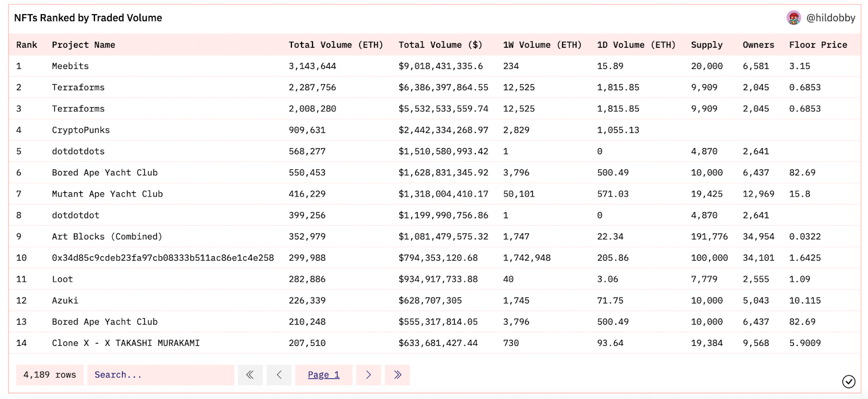
Task: Click Meebits supply 20,000
Action: (x=707, y=66)
